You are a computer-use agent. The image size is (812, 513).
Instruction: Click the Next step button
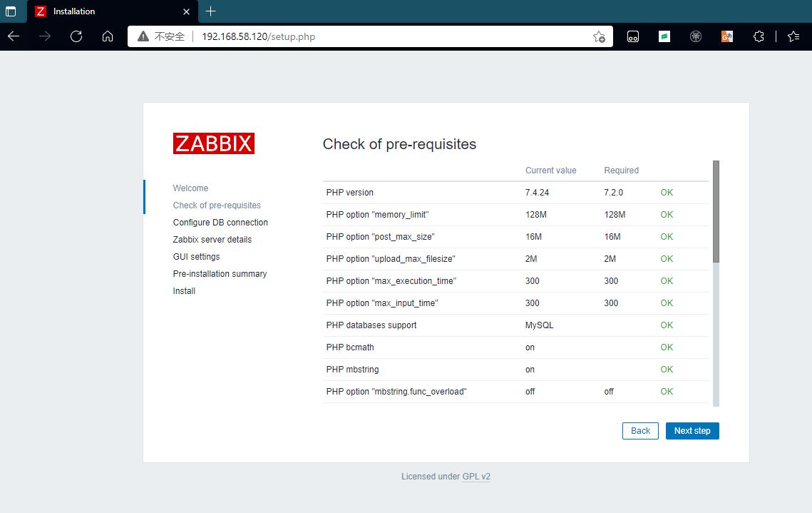click(x=692, y=431)
